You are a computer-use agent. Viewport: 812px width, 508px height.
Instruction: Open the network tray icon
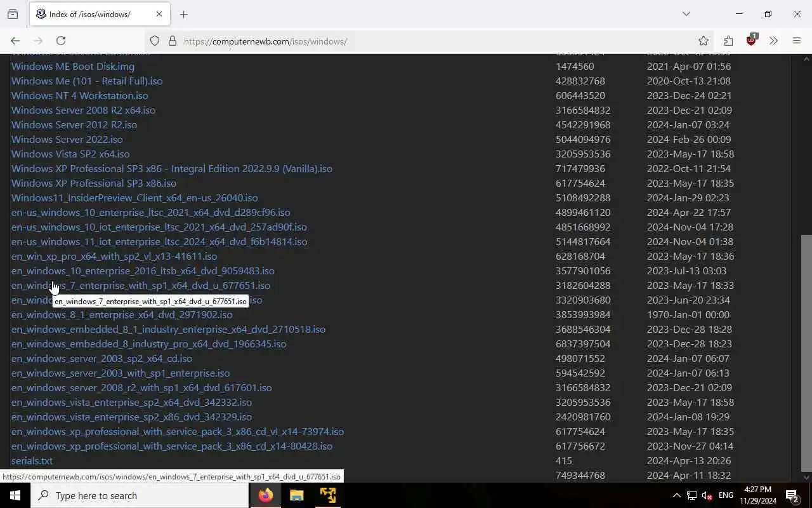[692, 495]
